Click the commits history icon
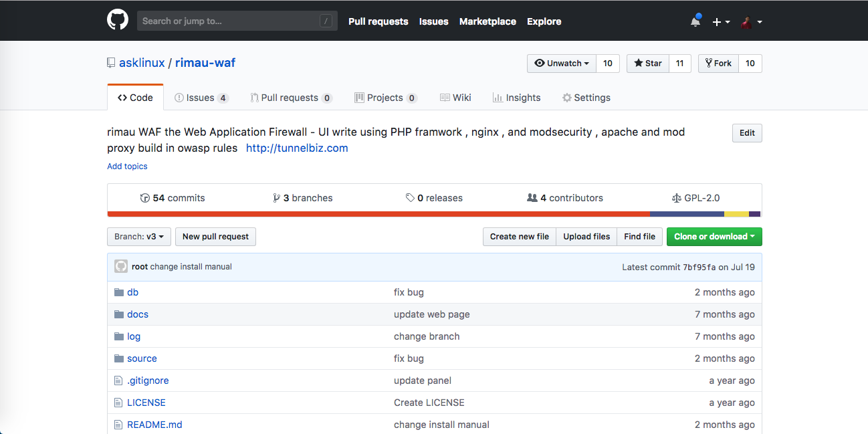Viewport: 868px width, 434px height. 144,198
